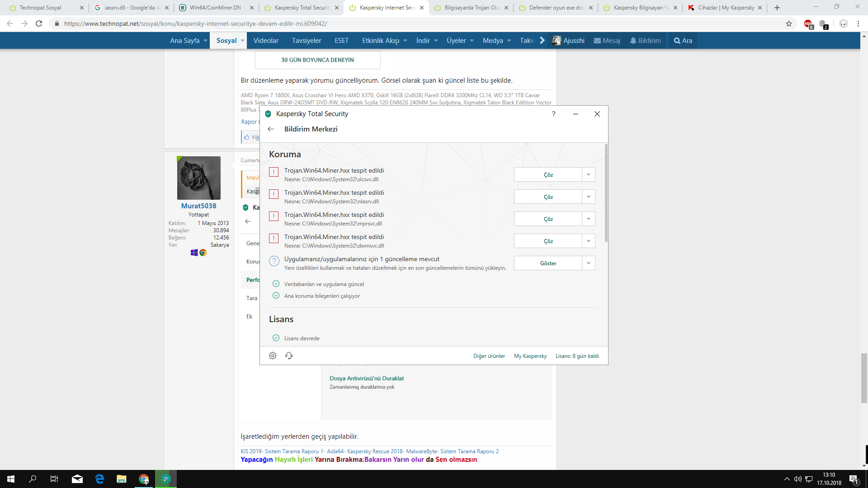Screen dimensions: 868x488
Task: Click the Kaspersky support headset icon
Action: coord(289,356)
